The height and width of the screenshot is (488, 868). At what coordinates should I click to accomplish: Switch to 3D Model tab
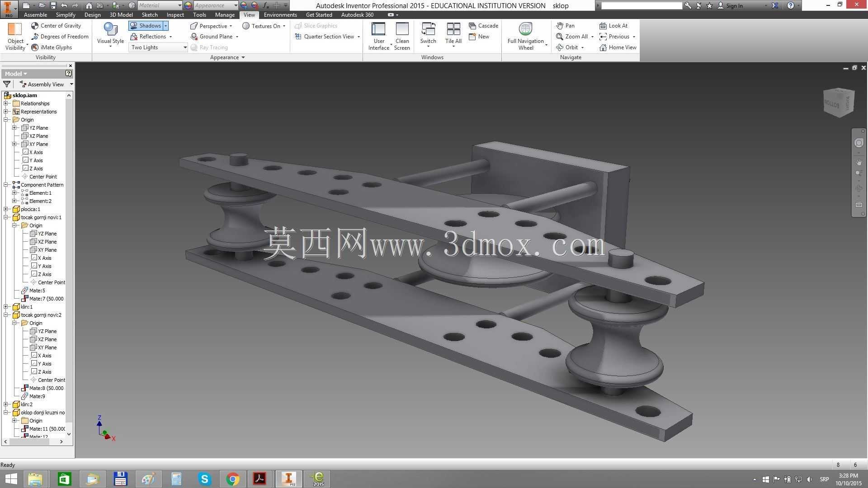click(x=121, y=15)
